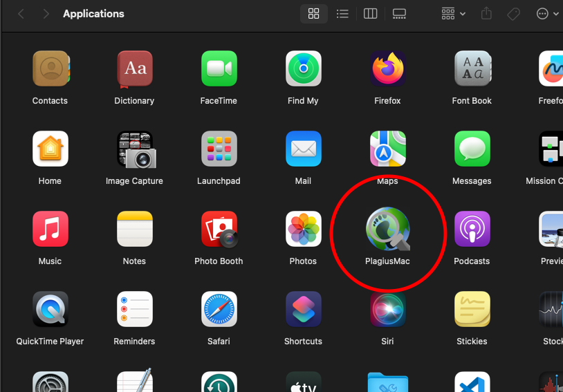Expand the More actions ellipsis menu
Viewport: 563px width, 392px height.
point(547,14)
